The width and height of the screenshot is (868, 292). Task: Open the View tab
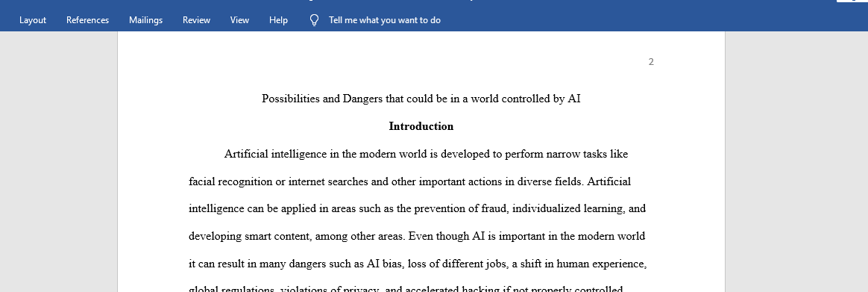[239, 20]
